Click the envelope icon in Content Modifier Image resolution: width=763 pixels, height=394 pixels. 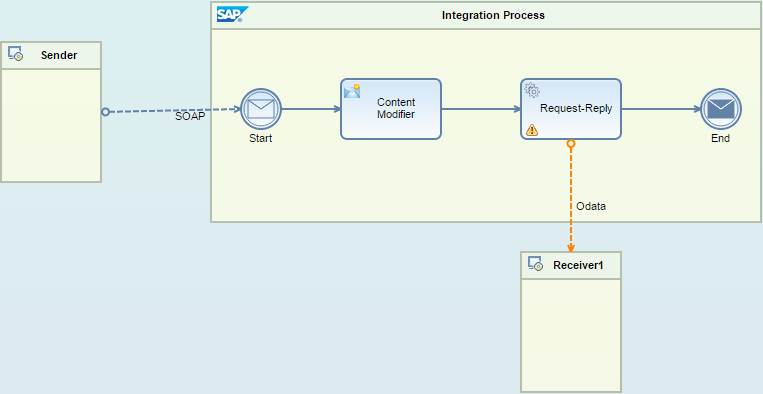click(x=352, y=91)
